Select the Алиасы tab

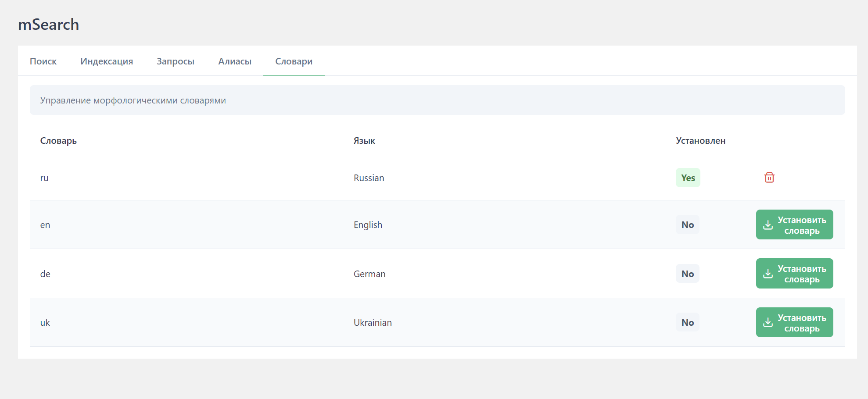(x=235, y=61)
